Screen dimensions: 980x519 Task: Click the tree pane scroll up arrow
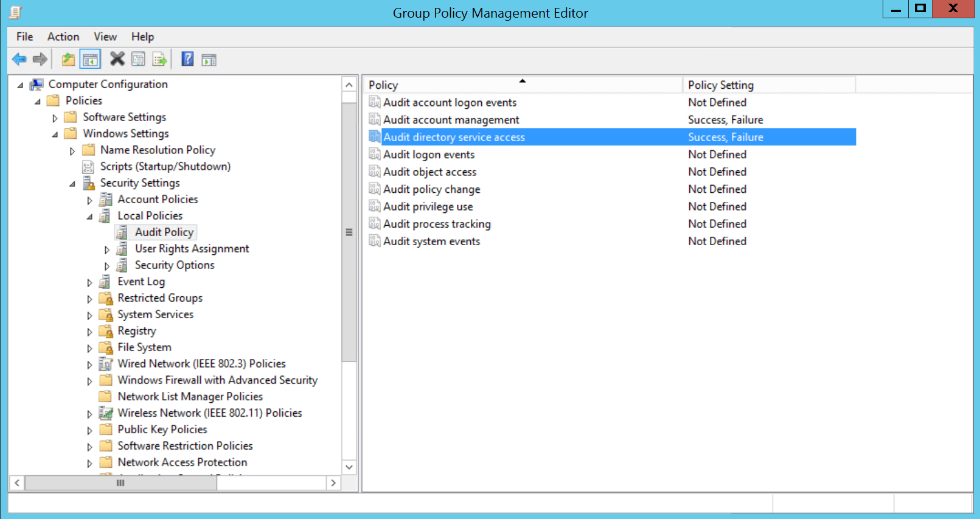pos(349,85)
